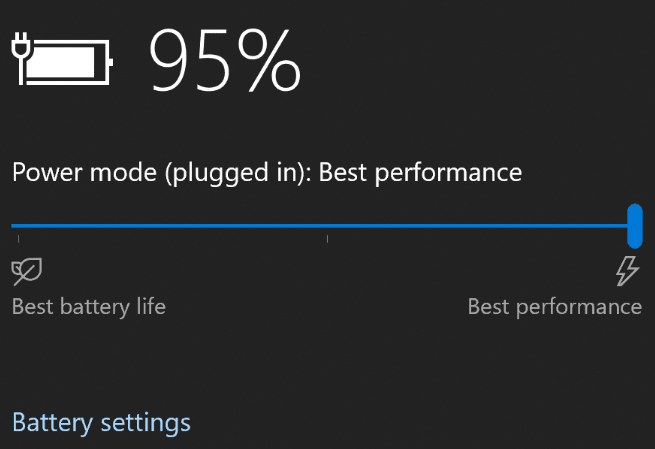Click slider track between middle tick and thumb
655x449 pixels.
(480, 226)
